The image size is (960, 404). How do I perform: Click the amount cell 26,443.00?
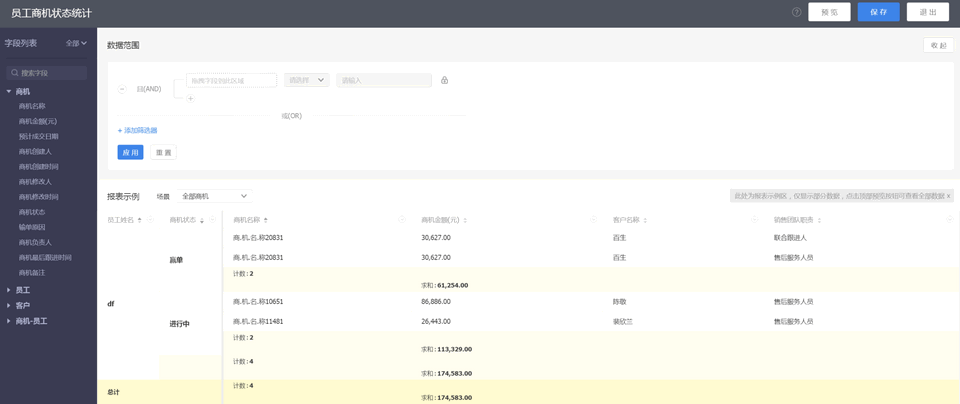click(x=436, y=321)
